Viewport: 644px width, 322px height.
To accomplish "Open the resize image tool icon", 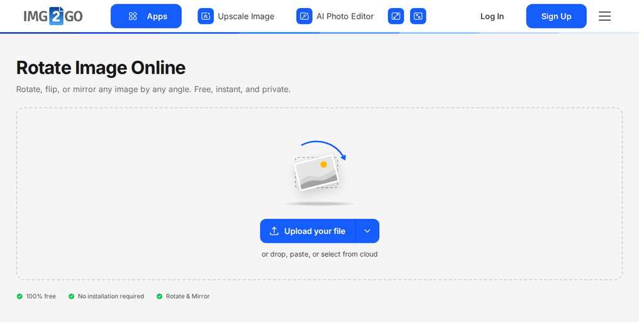I will [x=396, y=16].
